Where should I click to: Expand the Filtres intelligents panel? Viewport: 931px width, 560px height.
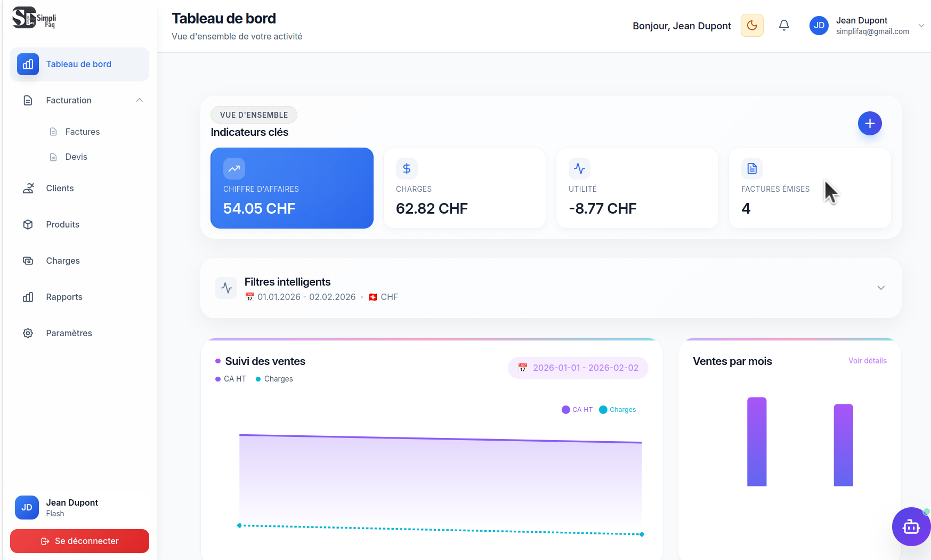[x=881, y=288]
